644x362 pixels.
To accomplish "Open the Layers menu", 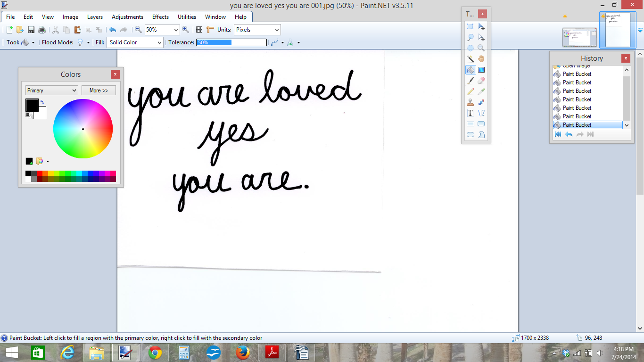I will coord(95,17).
